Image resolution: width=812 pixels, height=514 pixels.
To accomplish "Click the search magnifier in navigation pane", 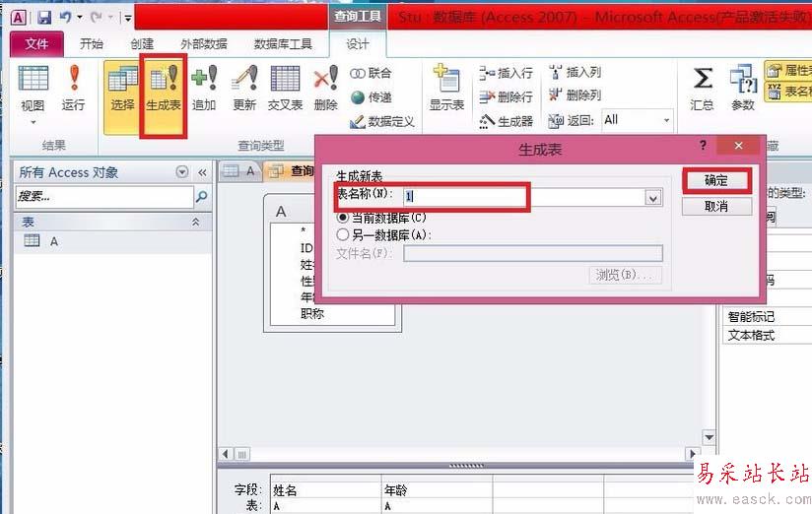I will tap(202, 196).
